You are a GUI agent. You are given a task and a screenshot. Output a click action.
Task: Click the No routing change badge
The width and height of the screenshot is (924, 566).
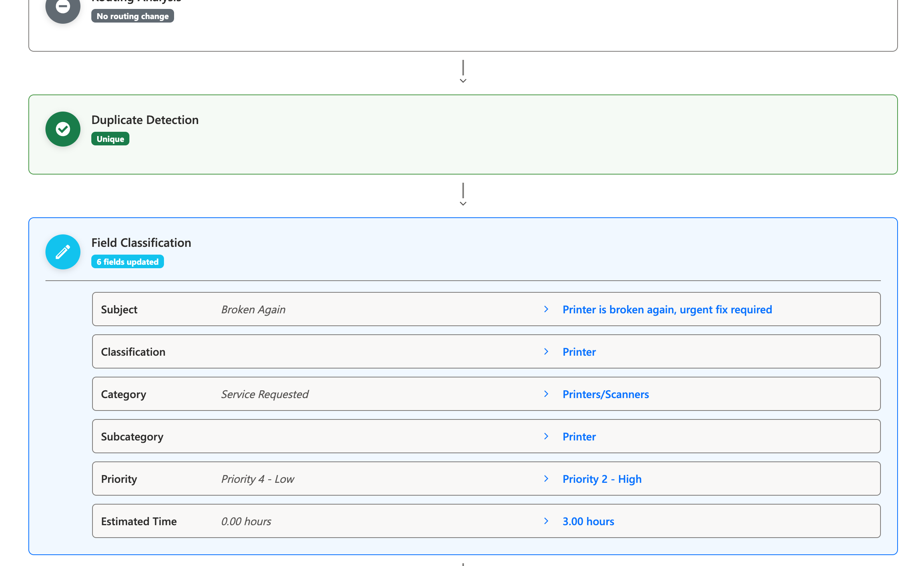132,16
